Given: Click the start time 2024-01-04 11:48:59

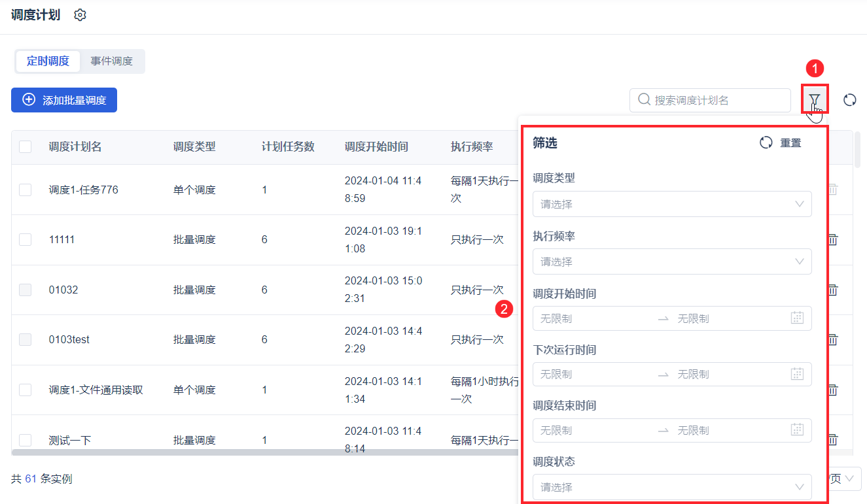Looking at the screenshot, I should pyautogui.click(x=383, y=190).
